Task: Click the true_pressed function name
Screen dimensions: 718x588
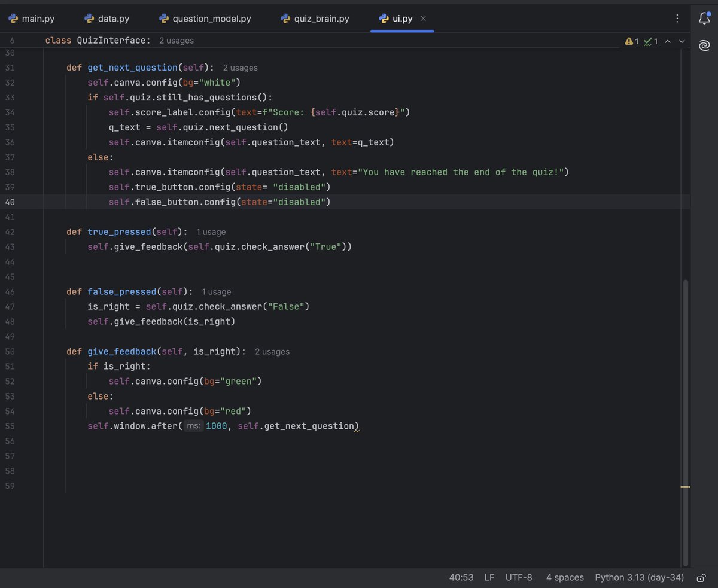Action: tap(119, 232)
